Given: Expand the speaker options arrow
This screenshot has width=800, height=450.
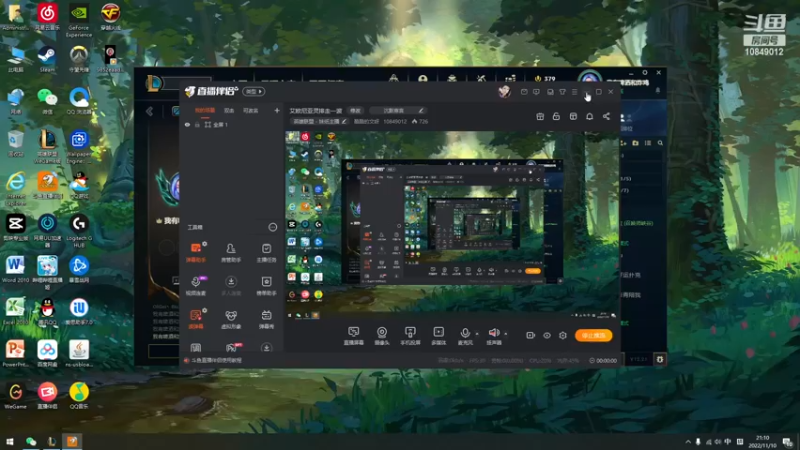Looking at the screenshot, I should coord(506,334).
